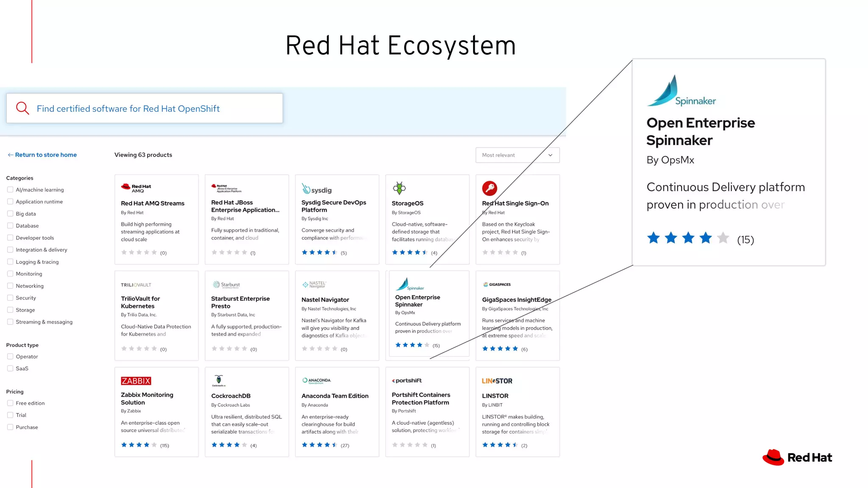Screen dimensions: 868x488
Task: Click the 'Pricing' filter heading
Action: point(15,392)
